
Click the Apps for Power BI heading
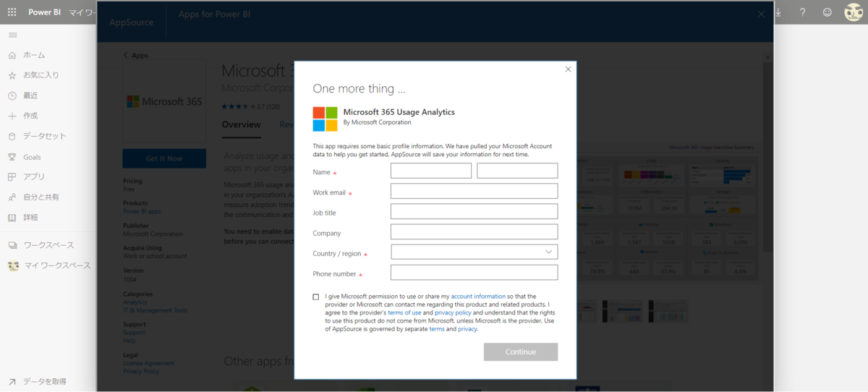pos(214,14)
